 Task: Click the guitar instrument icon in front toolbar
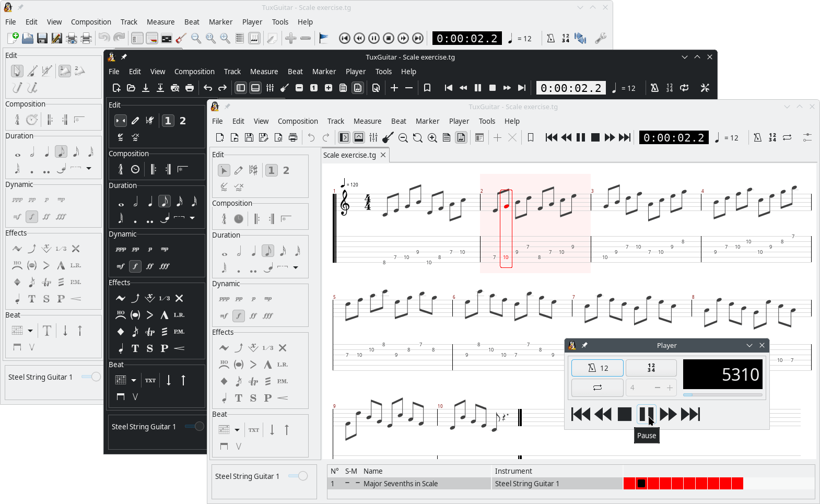(388, 137)
